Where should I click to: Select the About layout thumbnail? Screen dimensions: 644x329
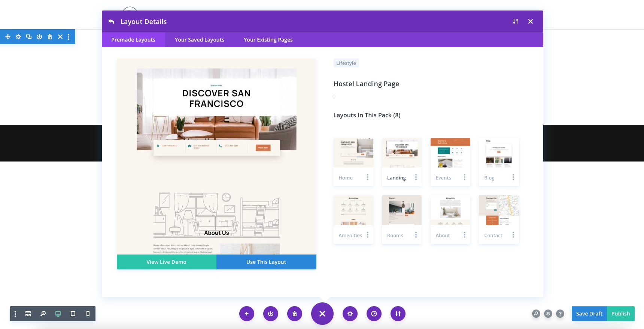450,210
